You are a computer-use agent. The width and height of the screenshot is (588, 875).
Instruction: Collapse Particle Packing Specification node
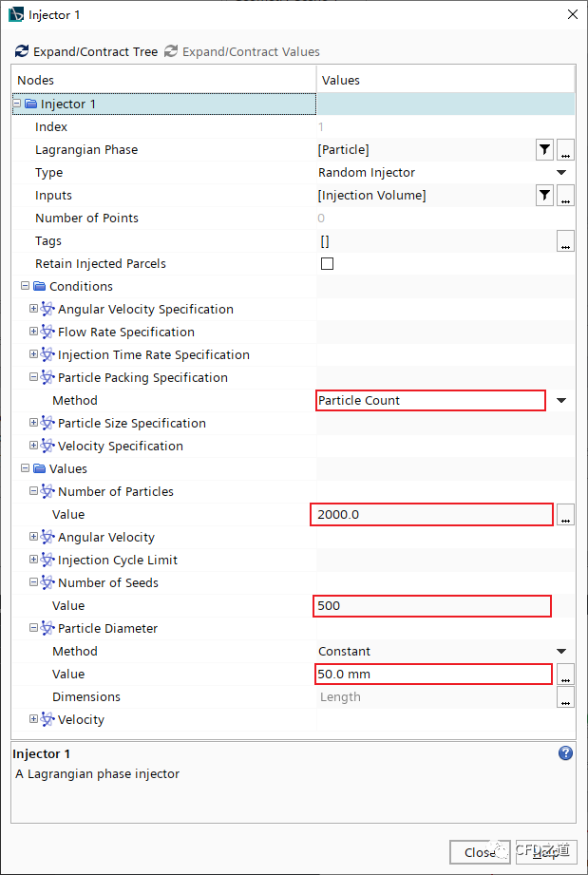(x=33, y=377)
